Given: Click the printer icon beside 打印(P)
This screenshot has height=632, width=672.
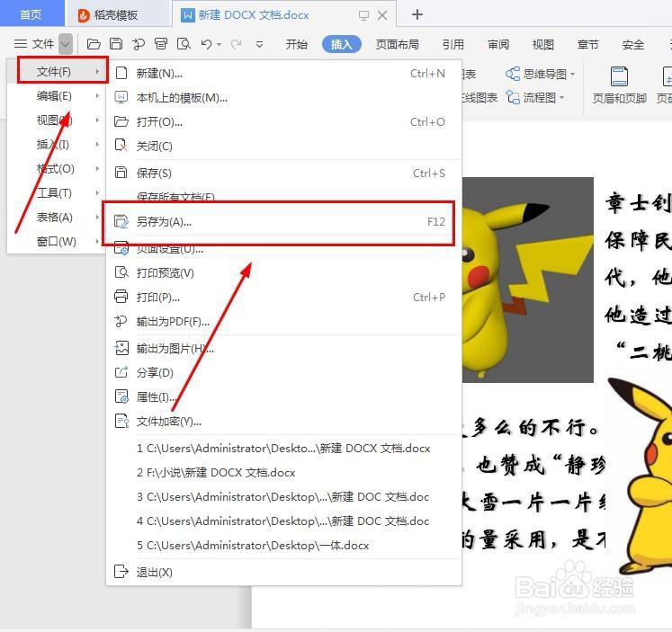Looking at the screenshot, I should 121,297.
